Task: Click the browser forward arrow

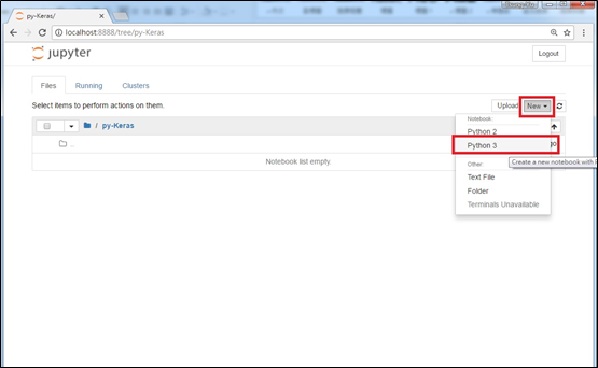Action: coord(27,33)
